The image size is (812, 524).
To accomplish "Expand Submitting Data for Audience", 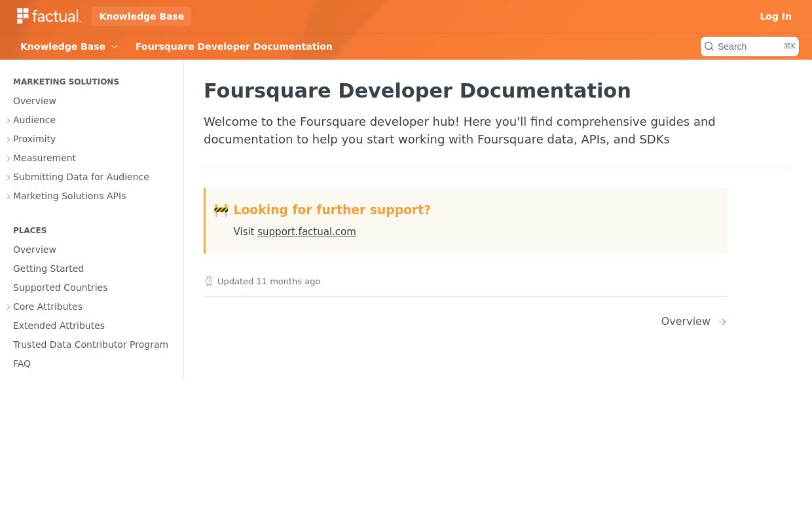I will (x=9, y=178).
